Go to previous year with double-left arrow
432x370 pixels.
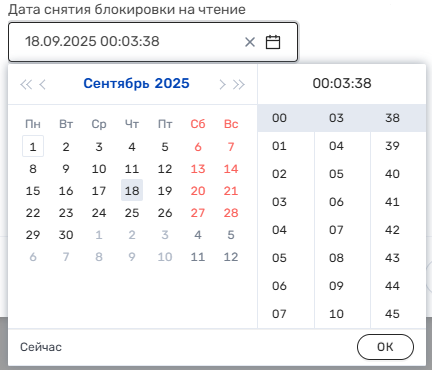tap(26, 84)
